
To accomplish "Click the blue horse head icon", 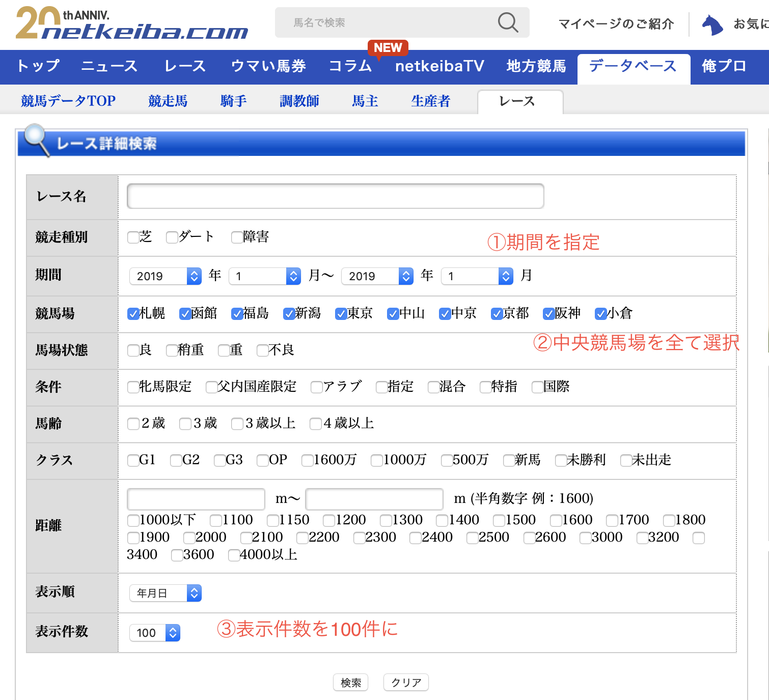I will (712, 24).
